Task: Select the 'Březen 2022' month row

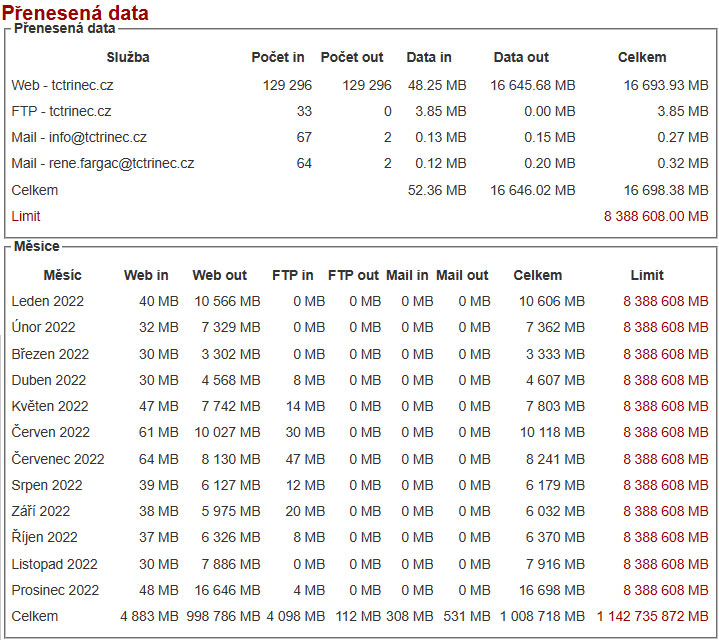Action: click(50, 354)
